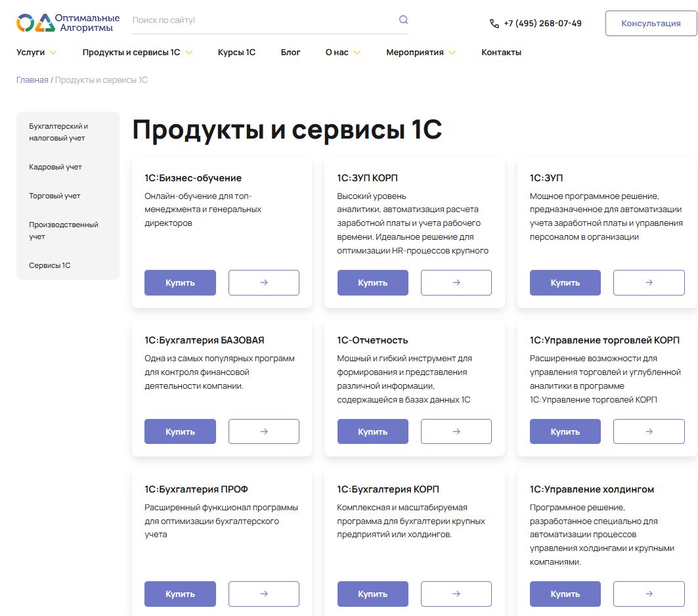Open arrow on 1С:Отчетность card
The image size is (698, 616).
[x=456, y=431]
